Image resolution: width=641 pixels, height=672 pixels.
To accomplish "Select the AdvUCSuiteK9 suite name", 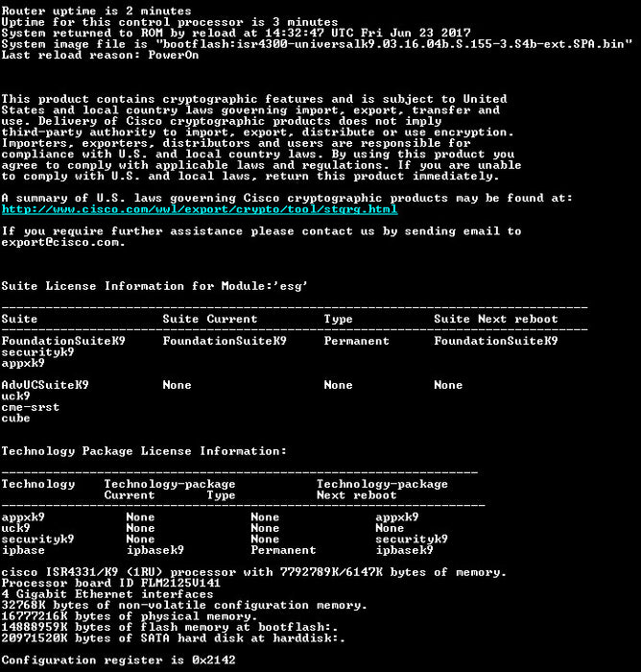I will coord(45,385).
